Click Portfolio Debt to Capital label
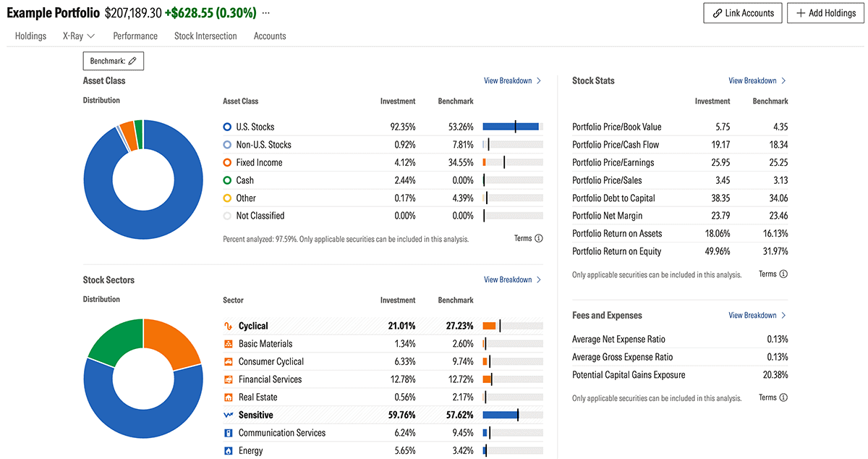The height and width of the screenshot is (459, 868). 613,198
